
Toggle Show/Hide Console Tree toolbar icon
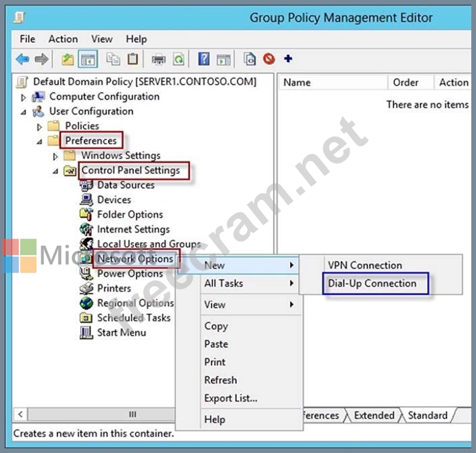pyautogui.click(x=88, y=59)
